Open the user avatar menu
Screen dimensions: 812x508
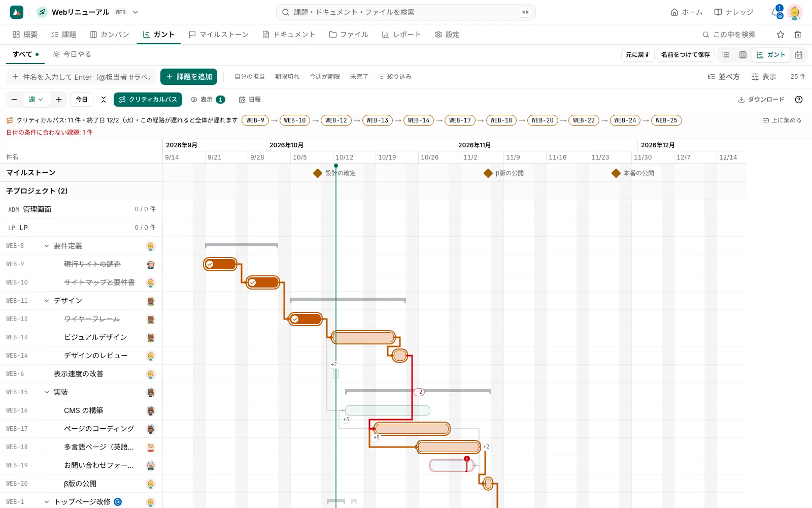click(795, 12)
